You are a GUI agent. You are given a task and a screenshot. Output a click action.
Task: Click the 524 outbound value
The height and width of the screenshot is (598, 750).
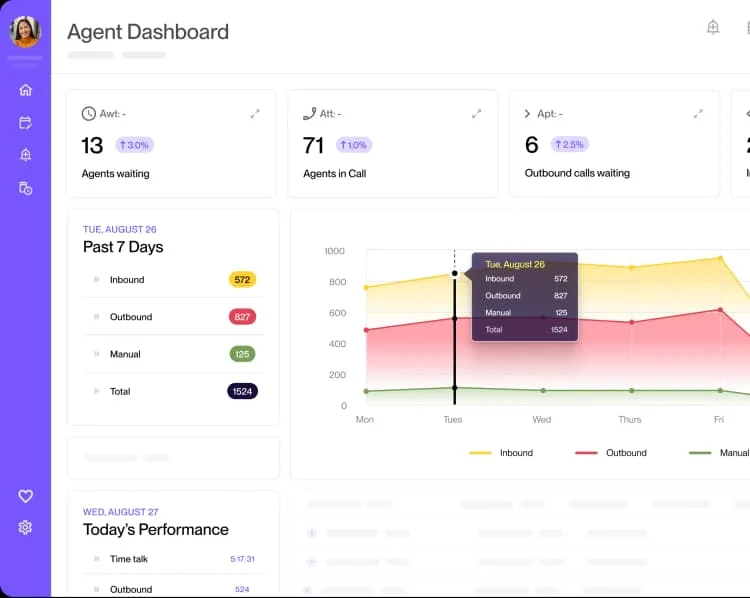click(x=242, y=589)
